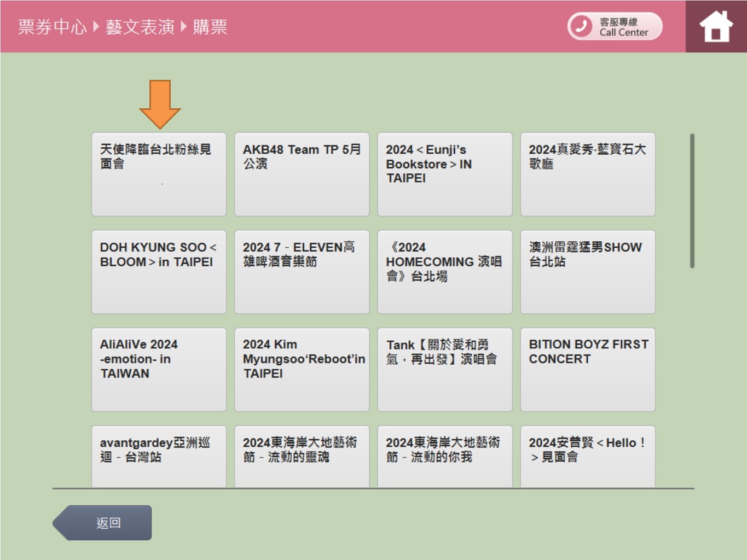
Task: Open 2024 Kim Myungsoo 'Reboot' in TAIPEI
Action: tap(302, 369)
